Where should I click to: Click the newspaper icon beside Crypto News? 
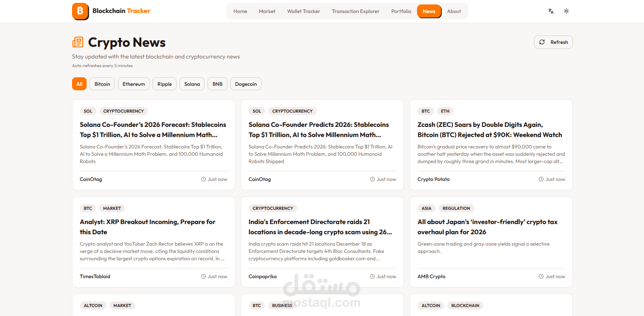coord(78,42)
